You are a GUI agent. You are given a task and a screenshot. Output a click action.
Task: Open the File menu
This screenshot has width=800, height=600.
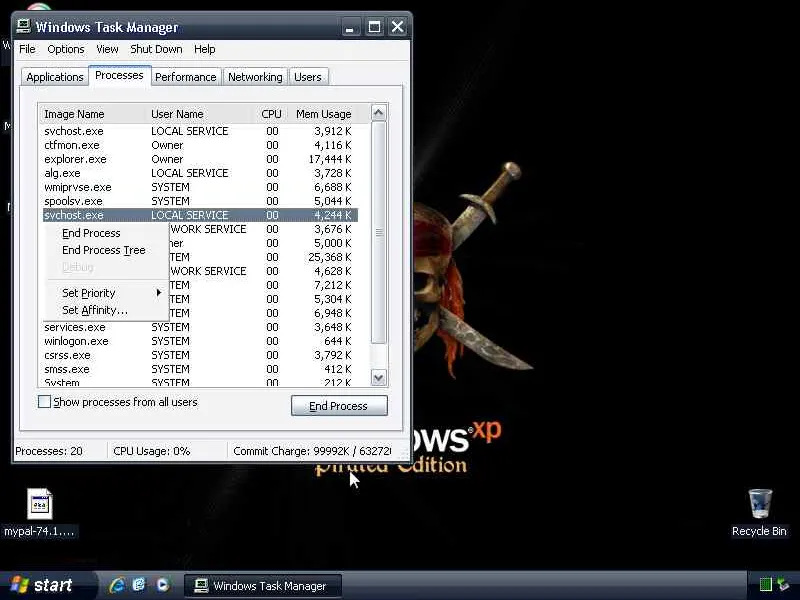27,49
